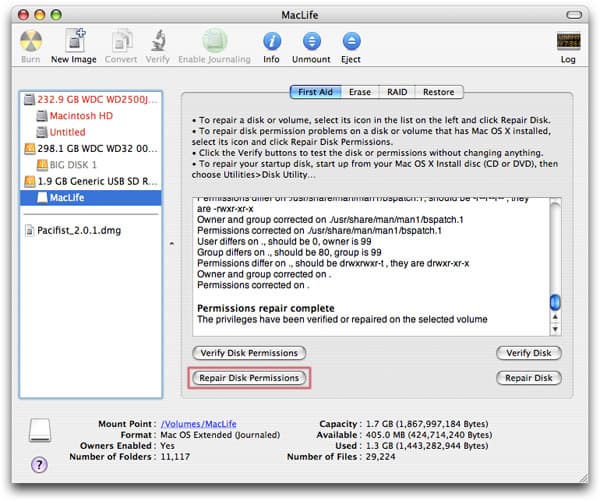Click the sidebar split divider handle
600x501 pixels.
172,243
